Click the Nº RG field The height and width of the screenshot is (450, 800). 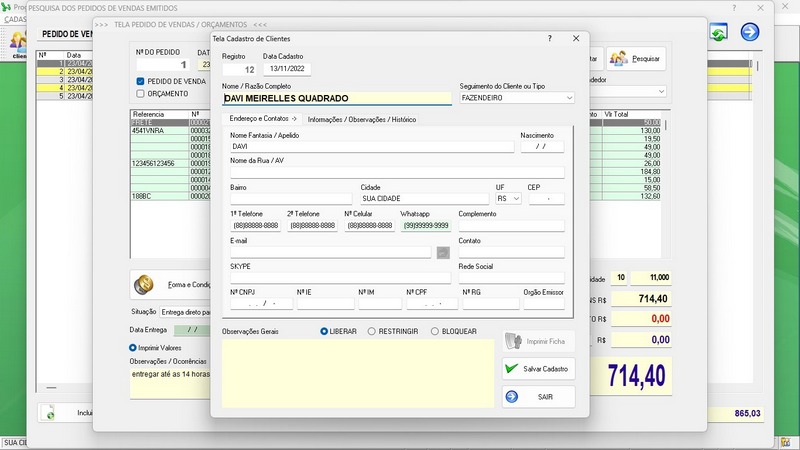(491, 304)
